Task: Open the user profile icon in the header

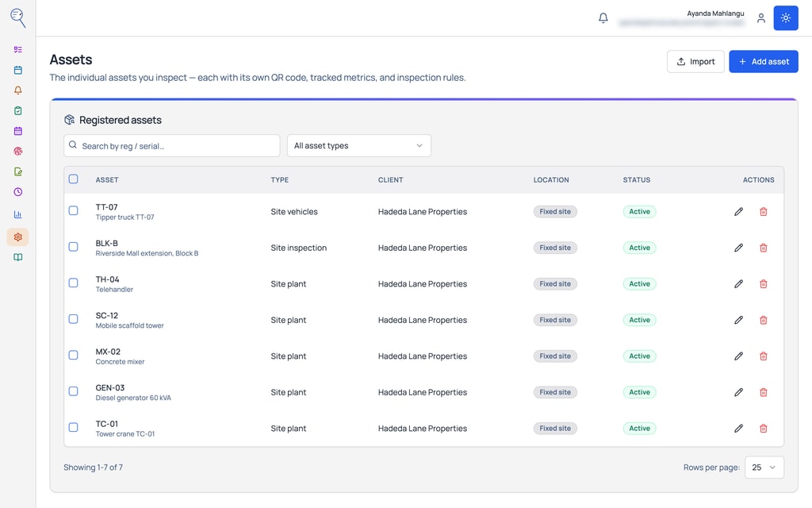Action: tap(760, 18)
